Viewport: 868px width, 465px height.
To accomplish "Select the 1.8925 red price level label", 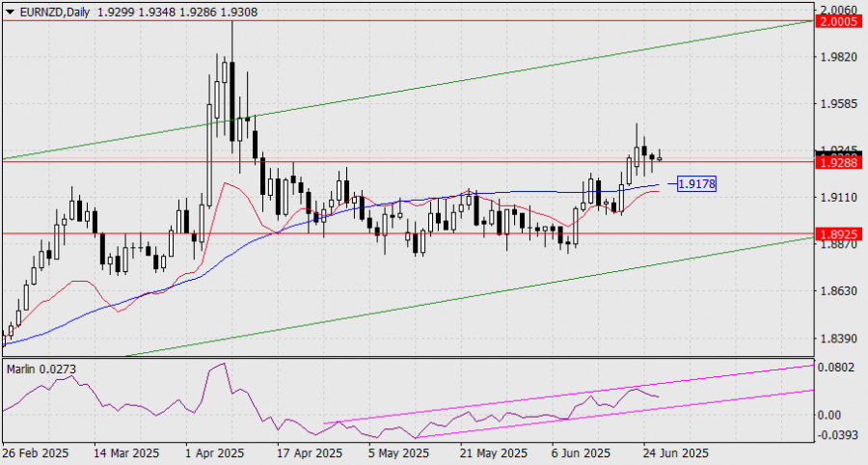I will pos(840,234).
